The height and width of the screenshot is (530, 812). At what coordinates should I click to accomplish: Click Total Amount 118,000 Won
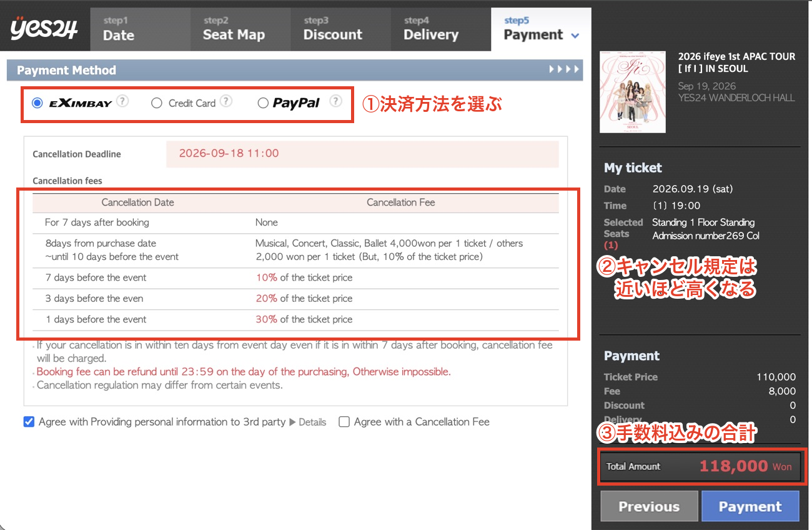click(700, 466)
